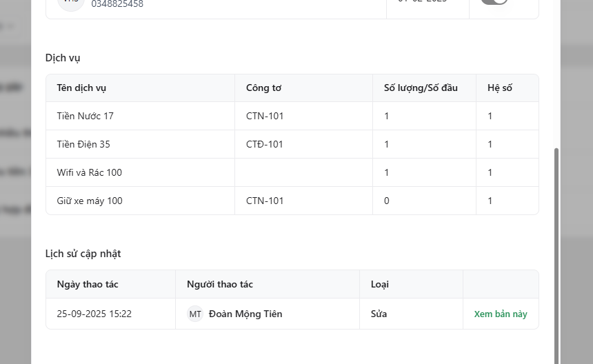Click the MT avatar icon

[195, 314]
